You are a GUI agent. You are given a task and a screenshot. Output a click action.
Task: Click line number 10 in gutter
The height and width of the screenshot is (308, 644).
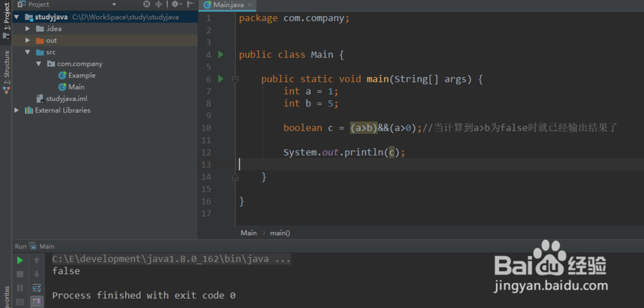click(207, 128)
